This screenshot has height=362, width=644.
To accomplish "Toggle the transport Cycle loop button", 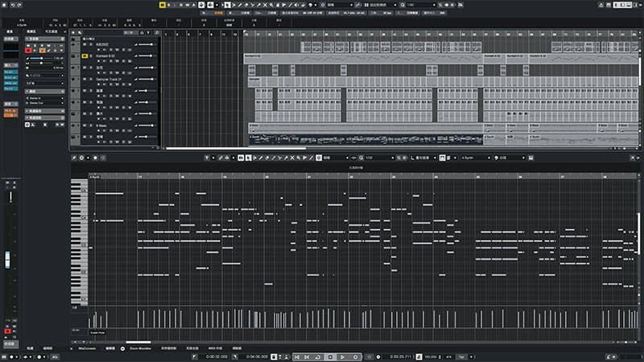I will 317,357.
